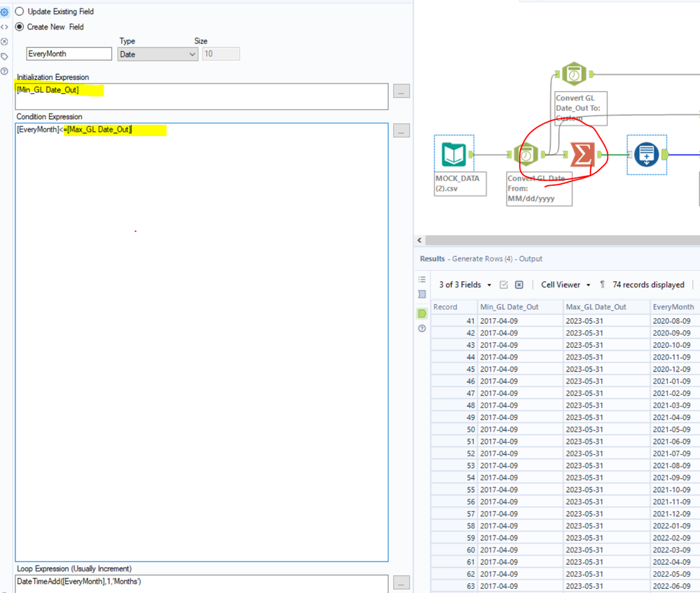Open expression editor for Initialization Expression
Viewport: 700px width, 593px height.
(402, 92)
